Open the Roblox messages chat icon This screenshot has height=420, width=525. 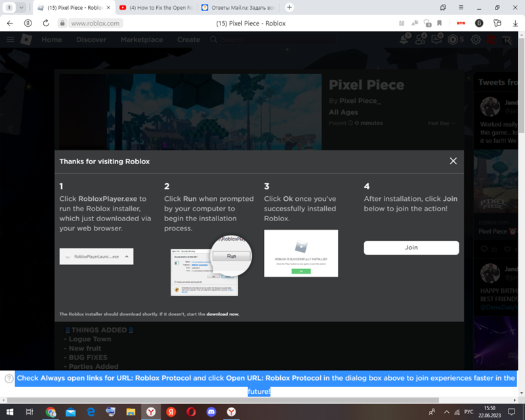pyautogui.click(x=436, y=39)
